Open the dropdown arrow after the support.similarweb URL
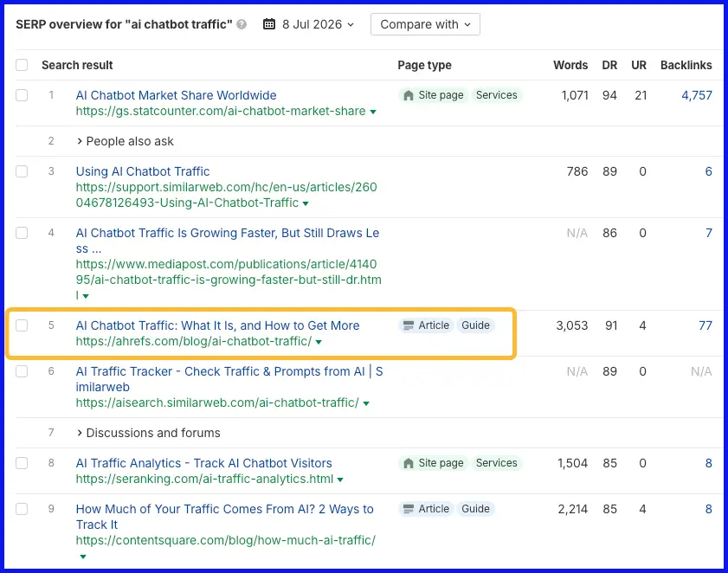Screen dimensions: 728x573 306,203
